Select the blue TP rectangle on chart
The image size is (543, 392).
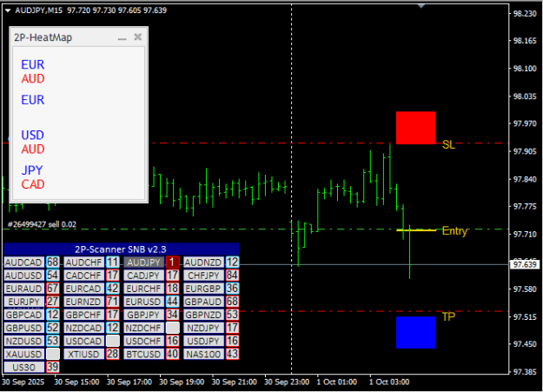pyautogui.click(x=415, y=332)
